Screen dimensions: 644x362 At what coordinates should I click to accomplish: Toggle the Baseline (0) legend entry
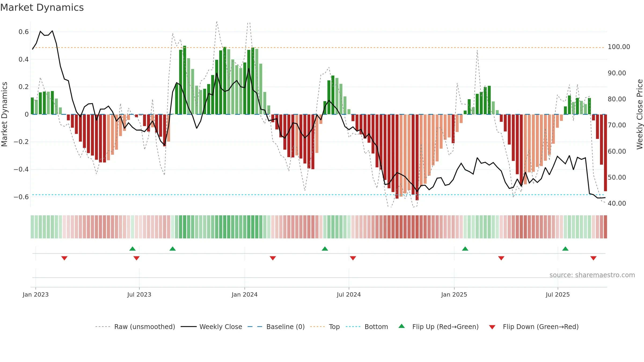click(276, 327)
